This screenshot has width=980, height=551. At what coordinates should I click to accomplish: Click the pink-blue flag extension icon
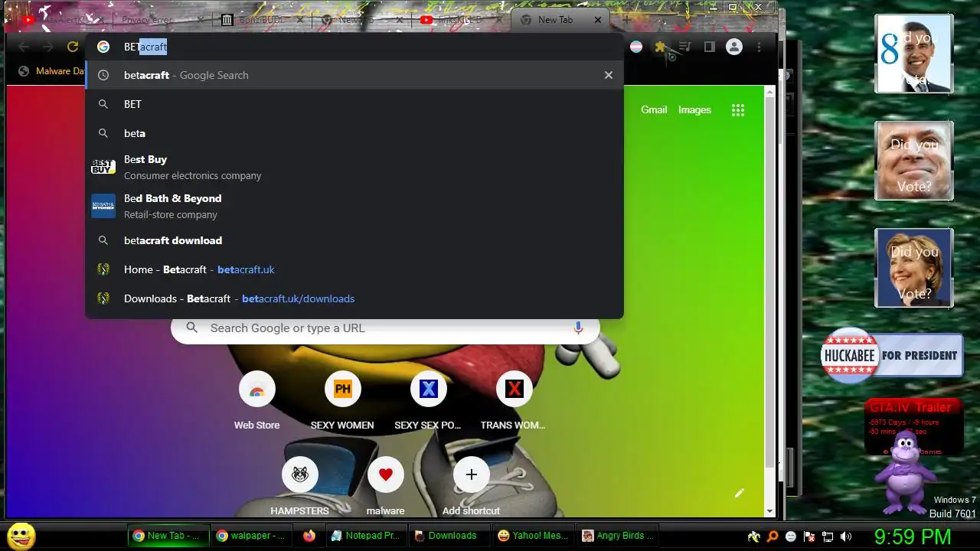(x=636, y=47)
